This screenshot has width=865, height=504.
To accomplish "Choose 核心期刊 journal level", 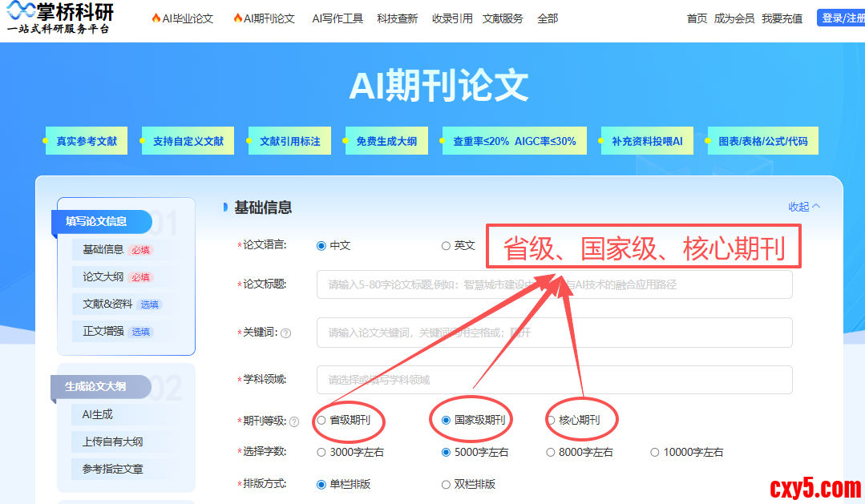I will 551,420.
